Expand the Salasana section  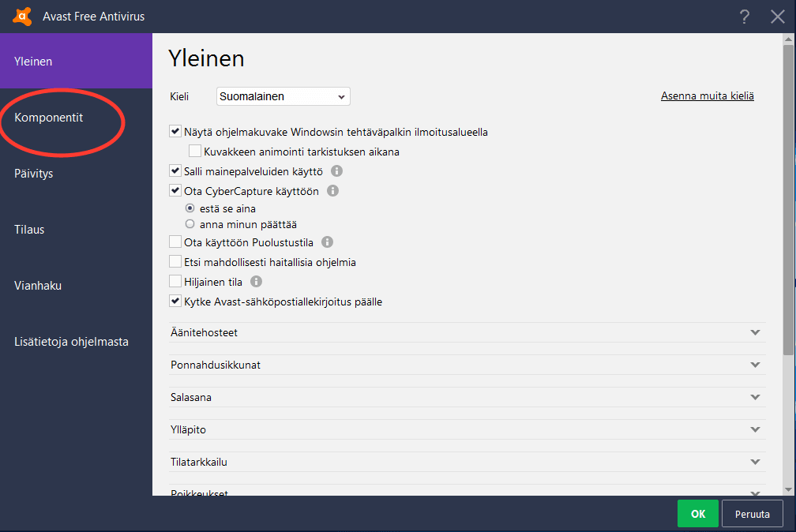755,397
